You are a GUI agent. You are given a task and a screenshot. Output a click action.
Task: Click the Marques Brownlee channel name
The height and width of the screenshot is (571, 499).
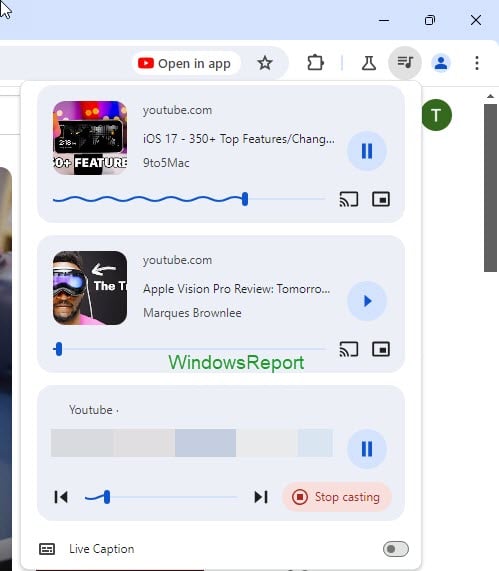[192, 313]
